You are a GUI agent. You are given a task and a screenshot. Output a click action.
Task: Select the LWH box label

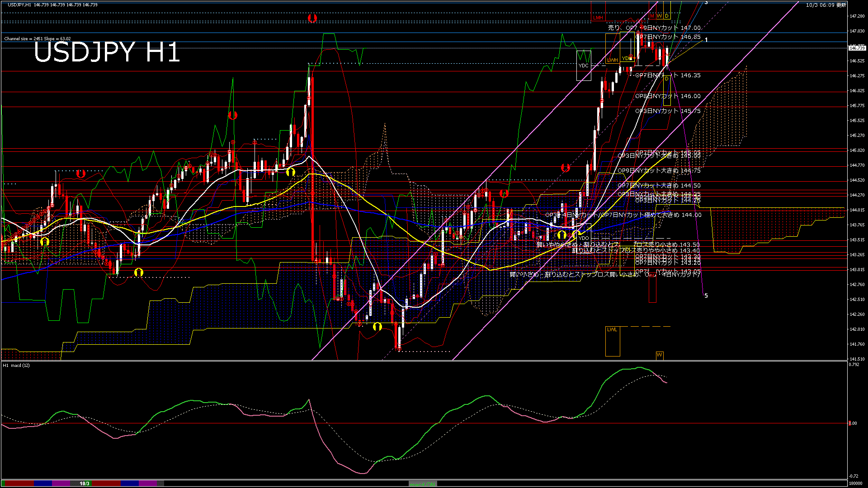[612, 60]
